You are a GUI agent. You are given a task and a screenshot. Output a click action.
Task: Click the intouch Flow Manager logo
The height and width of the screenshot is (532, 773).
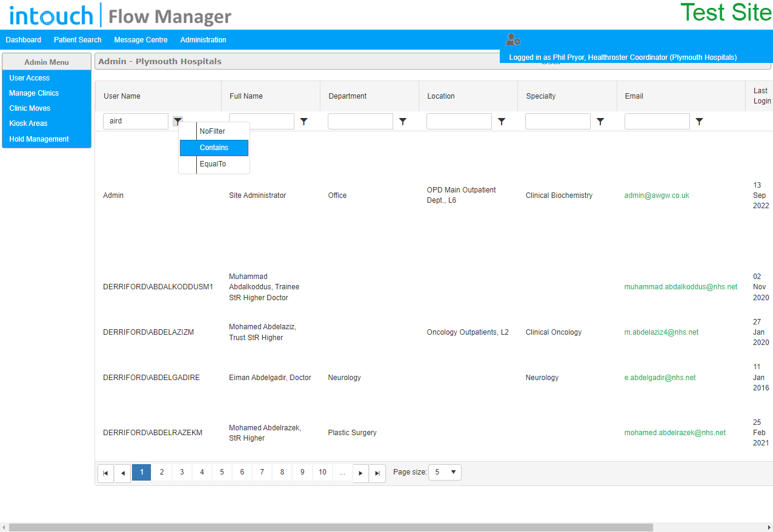click(x=121, y=15)
